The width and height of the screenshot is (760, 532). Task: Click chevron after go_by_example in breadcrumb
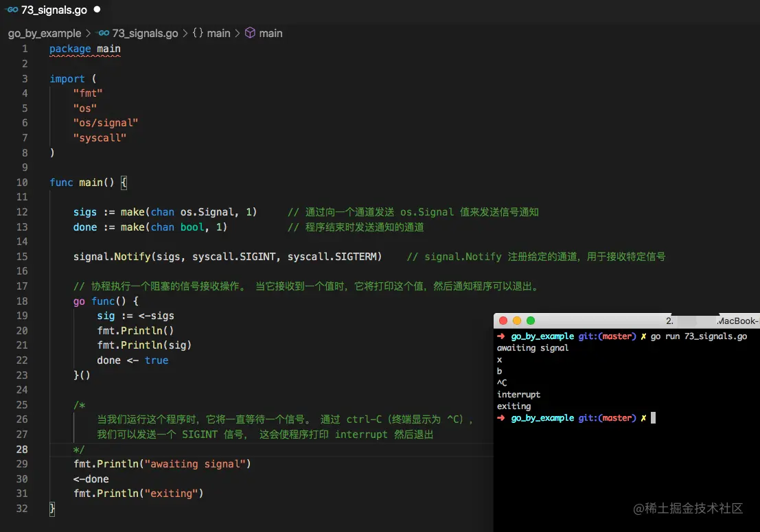tap(88, 34)
